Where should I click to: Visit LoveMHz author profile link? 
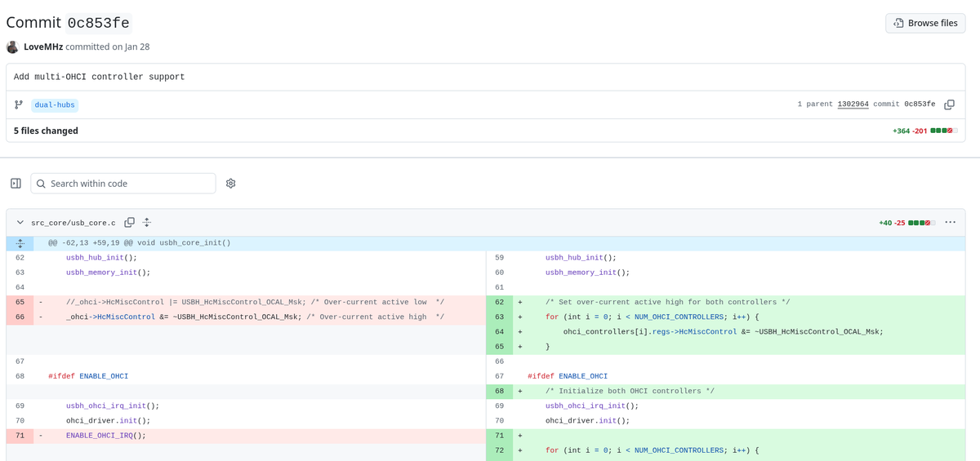43,47
